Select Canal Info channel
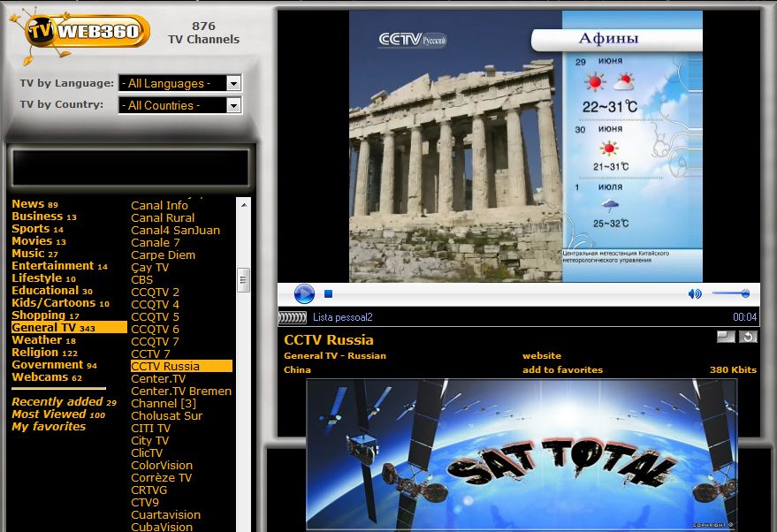The image size is (777, 532). pyautogui.click(x=159, y=206)
